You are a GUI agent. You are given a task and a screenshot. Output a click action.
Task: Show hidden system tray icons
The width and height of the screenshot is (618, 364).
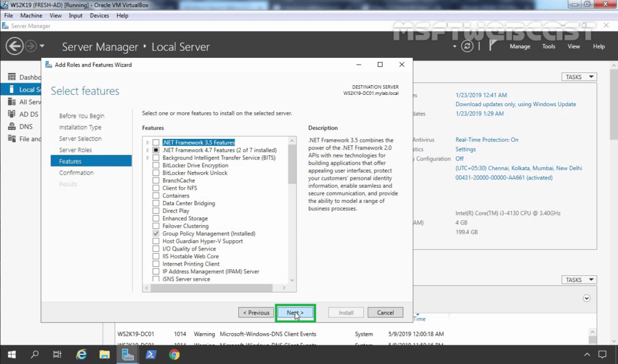pyautogui.click(x=587, y=354)
